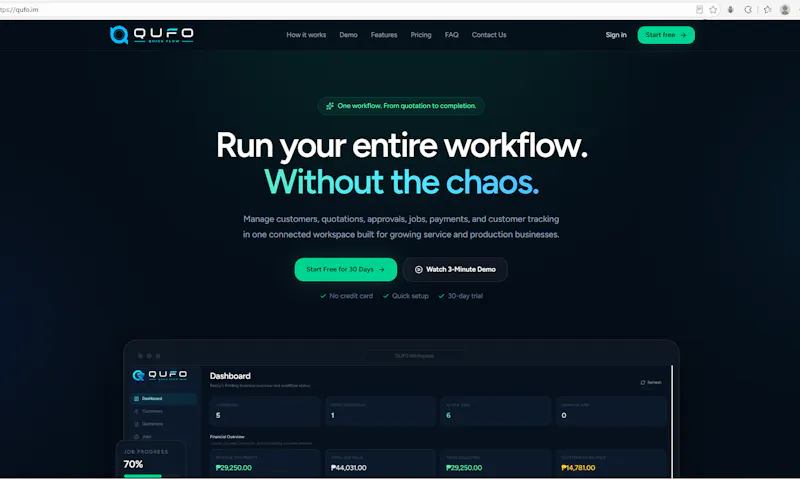800x479 pixels.
Task: Click the Refresh button in dashboard preview
Action: (x=651, y=383)
